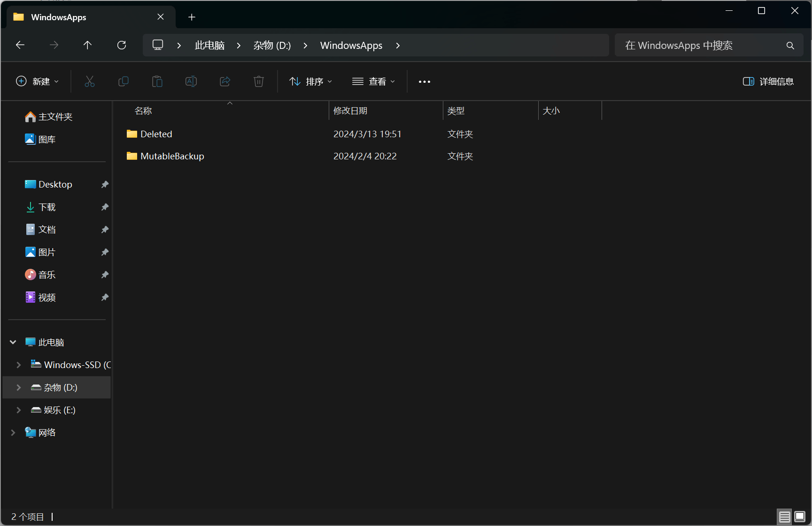Switch to large thumbnails view in status bar

coord(800,517)
